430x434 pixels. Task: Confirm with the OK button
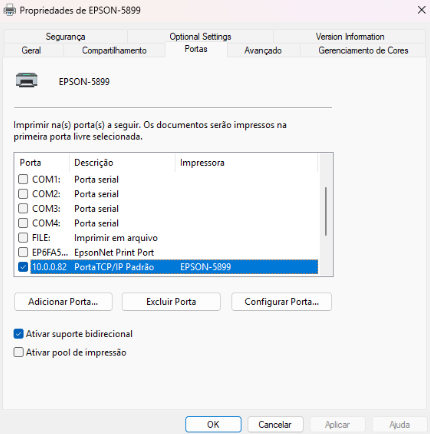tap(213, 424)
